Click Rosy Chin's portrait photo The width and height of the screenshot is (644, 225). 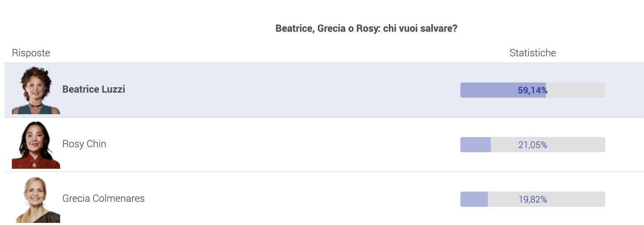[36, 145]
